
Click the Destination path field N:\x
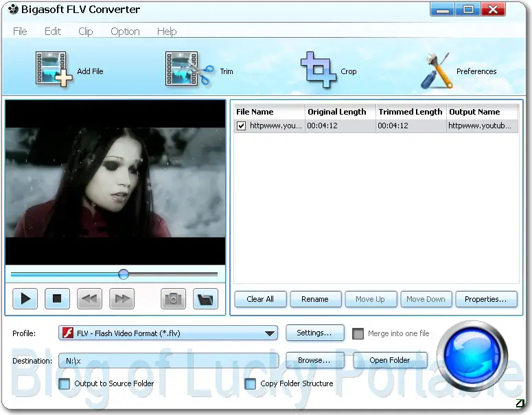pyautogui.click(x=169, y=361)
